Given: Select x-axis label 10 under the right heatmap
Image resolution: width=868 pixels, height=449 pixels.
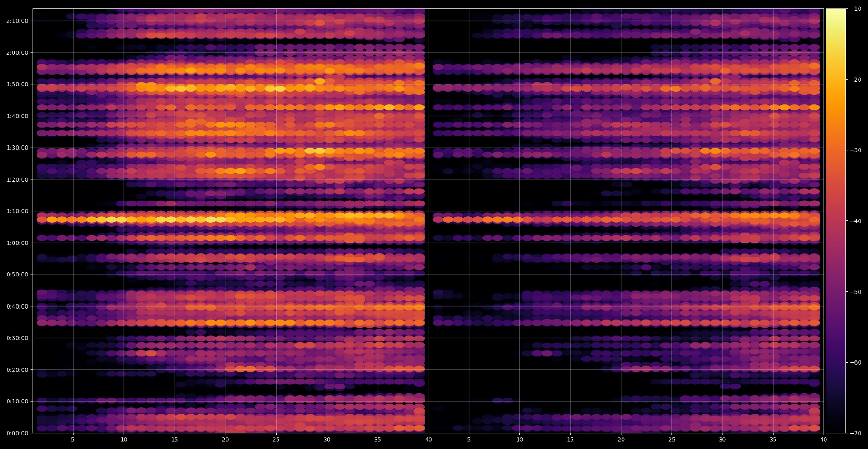Looking at the screenshot, I should pos(520,440).
